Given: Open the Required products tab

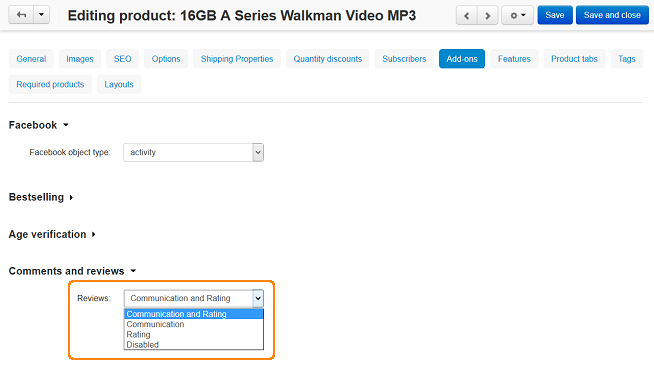Looking at the screenshot, I should click(50, 84).
